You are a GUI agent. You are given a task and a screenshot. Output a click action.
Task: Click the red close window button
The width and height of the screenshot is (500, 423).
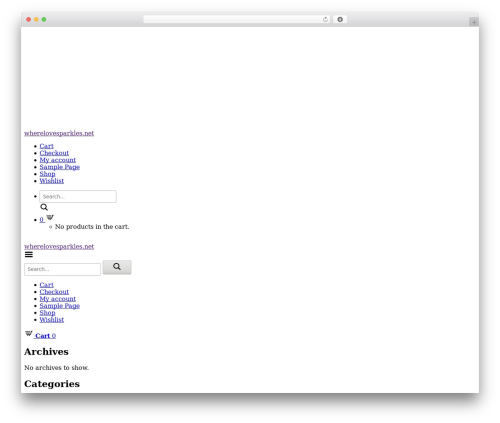29,20
